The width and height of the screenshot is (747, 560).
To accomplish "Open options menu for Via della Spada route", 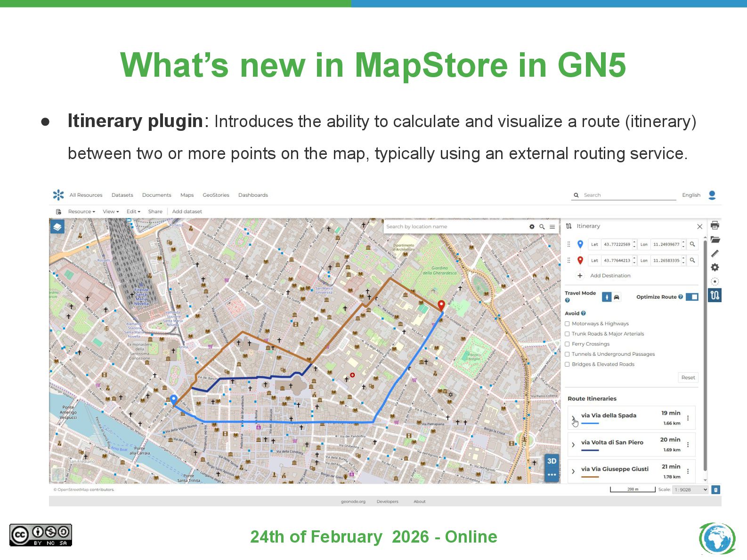I will [x=688, y=418].
